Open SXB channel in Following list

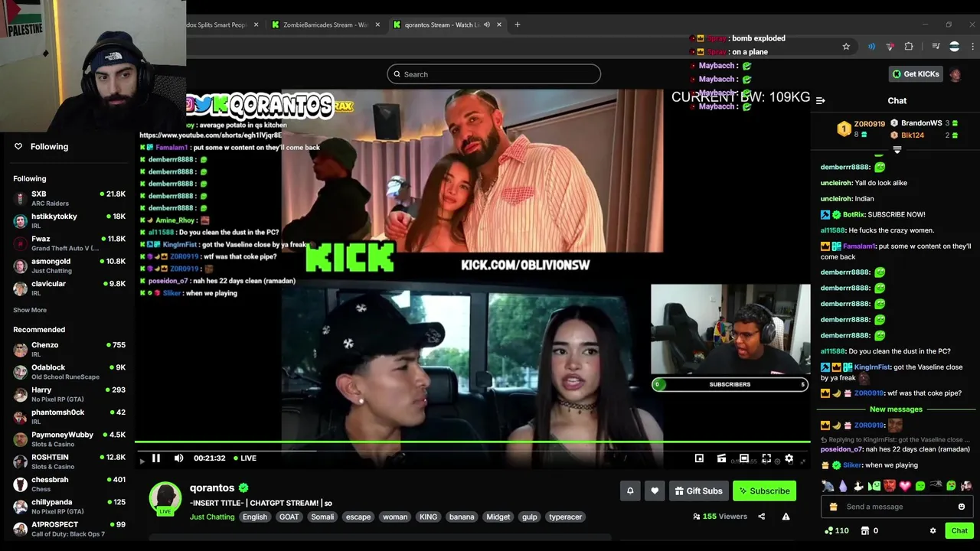pyautogui.click(x=69, y=198)
